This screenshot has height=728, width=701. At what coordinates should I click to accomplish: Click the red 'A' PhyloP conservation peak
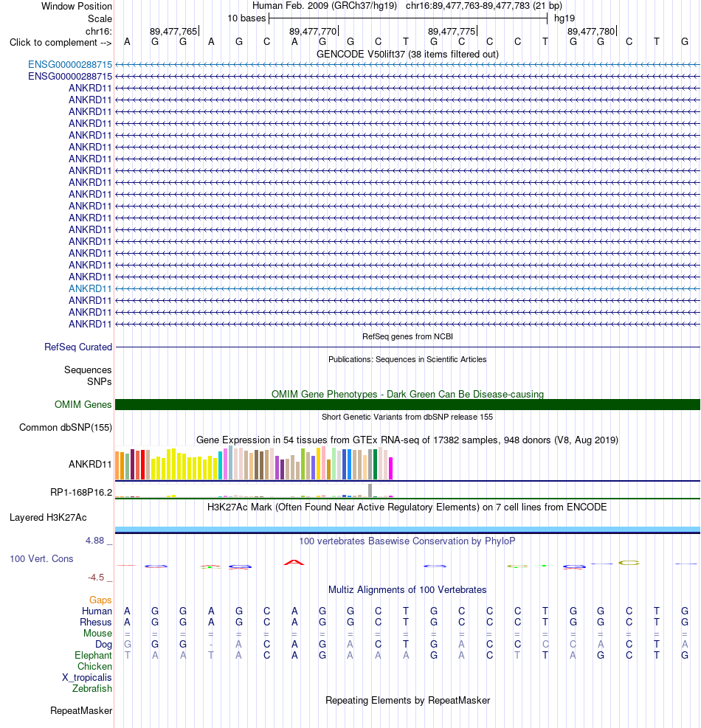coord(294,562)
